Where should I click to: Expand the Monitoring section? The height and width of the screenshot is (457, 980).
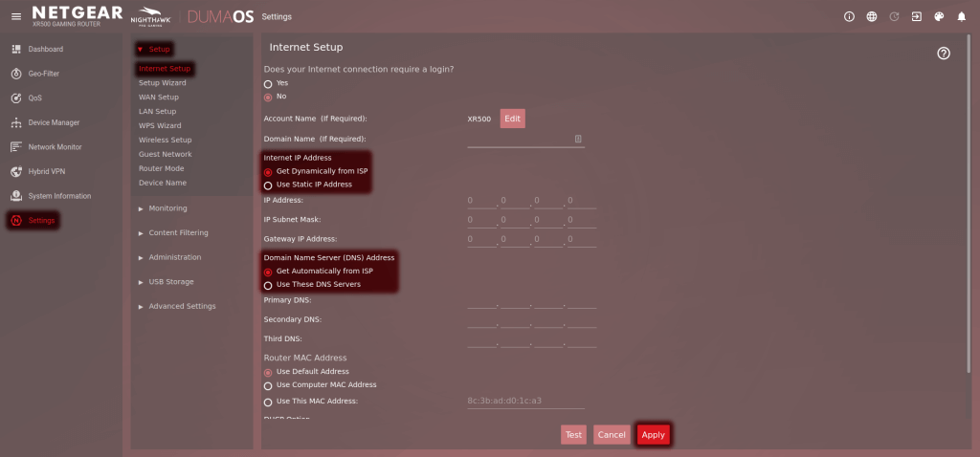[x=163, y=207]
